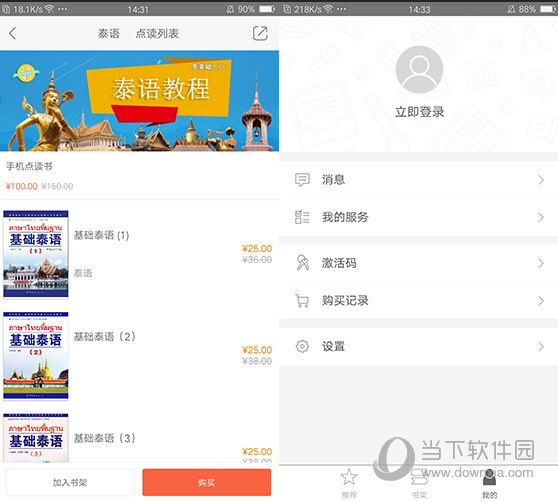
Task: Click the 手机点读书 label
Action: tap(29, 166)
